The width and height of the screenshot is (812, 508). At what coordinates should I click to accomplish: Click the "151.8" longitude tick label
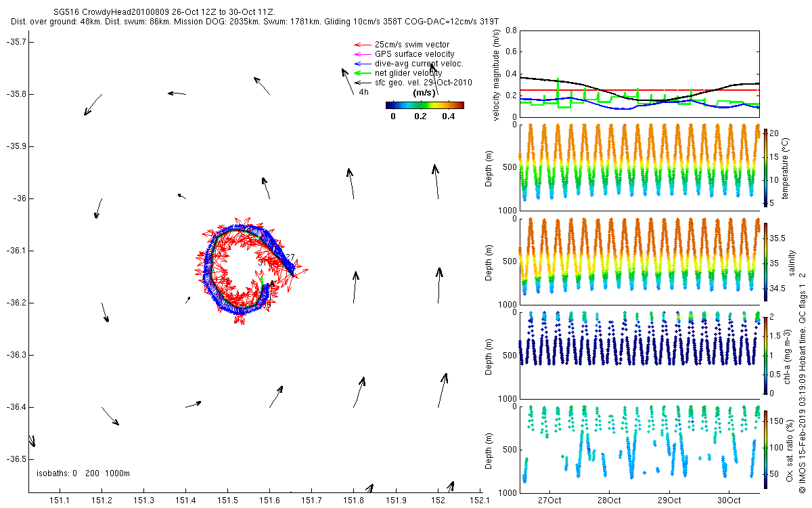[354, 501]
